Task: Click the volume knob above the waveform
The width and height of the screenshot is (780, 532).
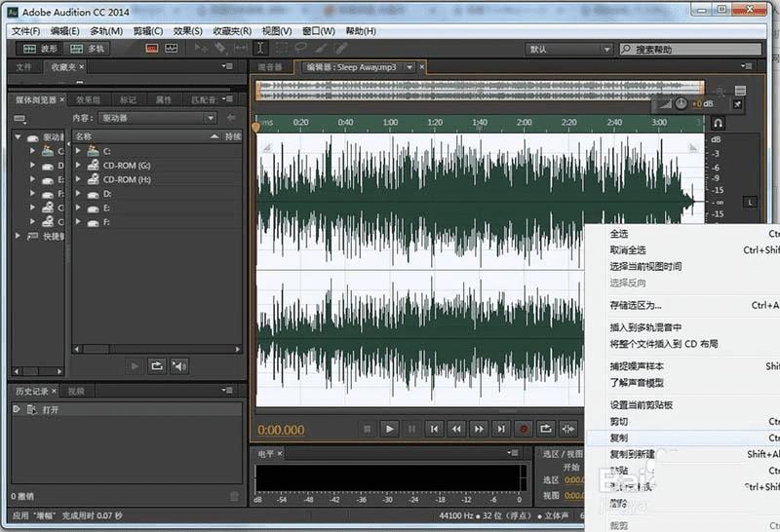Action: [x=680, y=103]
